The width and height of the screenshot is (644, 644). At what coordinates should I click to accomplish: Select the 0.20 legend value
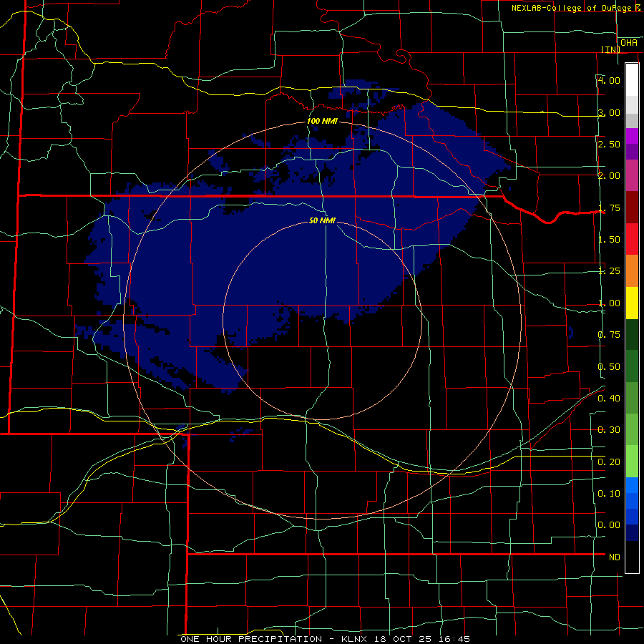coord(609,462)
